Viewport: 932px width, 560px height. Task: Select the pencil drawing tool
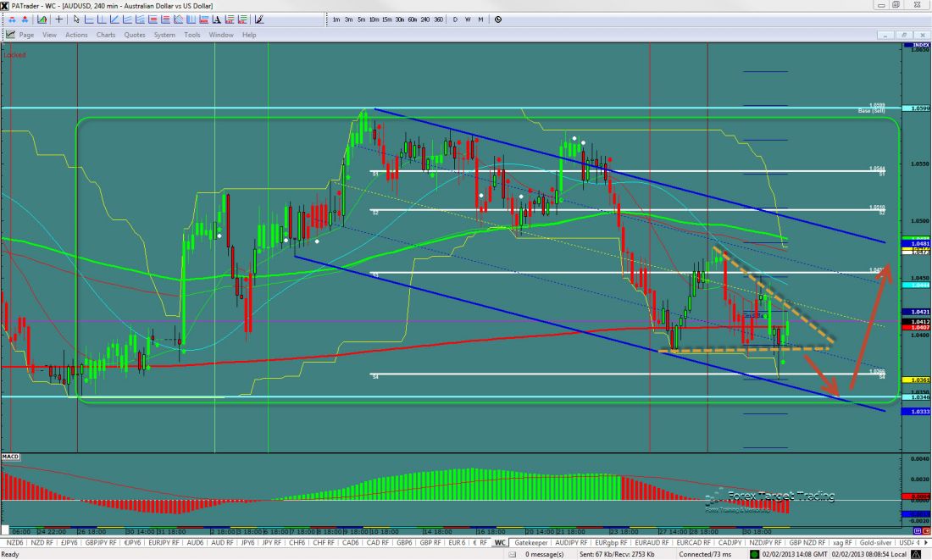pos(260,19)
